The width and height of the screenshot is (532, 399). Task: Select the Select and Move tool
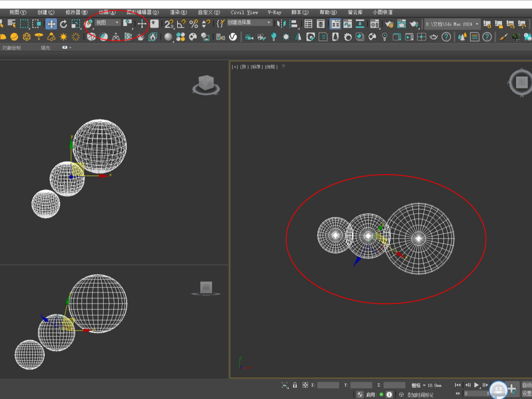click(x=51, y=24)
